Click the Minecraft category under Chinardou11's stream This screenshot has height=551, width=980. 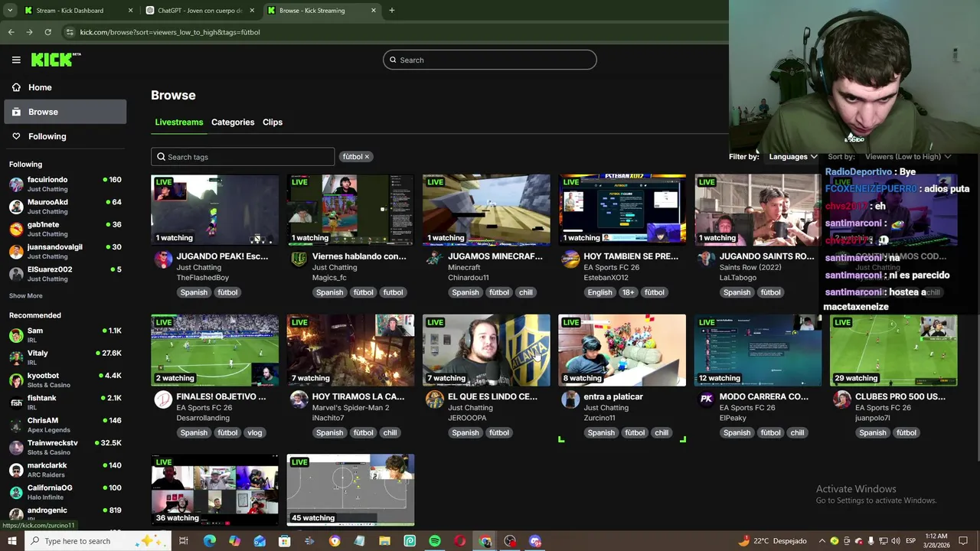tap(464, 268)
